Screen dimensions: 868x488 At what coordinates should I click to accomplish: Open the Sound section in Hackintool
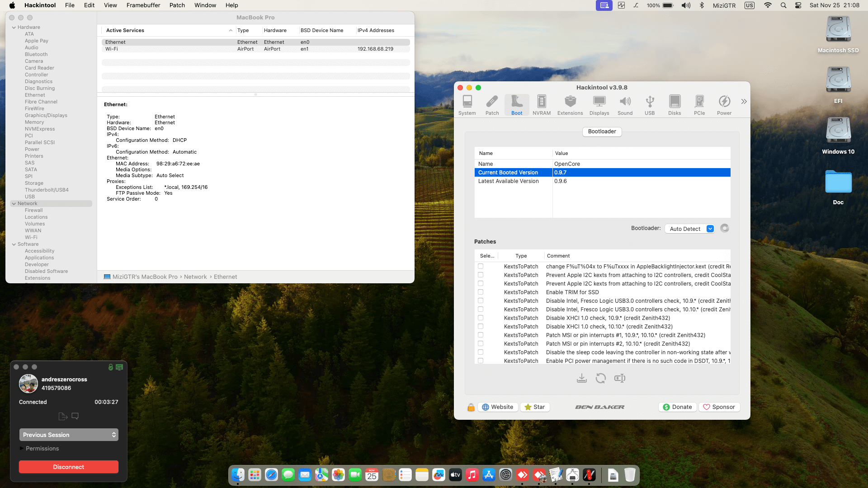click(x=625, y=106)
